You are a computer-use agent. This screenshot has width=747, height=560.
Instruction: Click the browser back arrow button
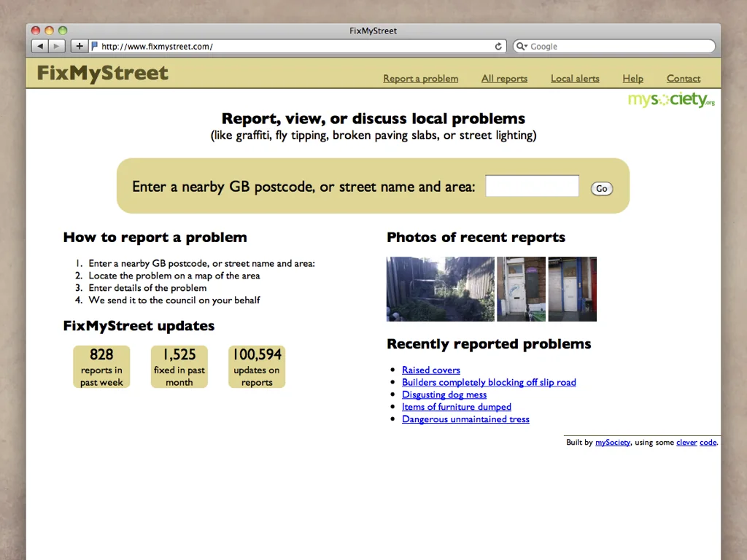pos(40,46)
